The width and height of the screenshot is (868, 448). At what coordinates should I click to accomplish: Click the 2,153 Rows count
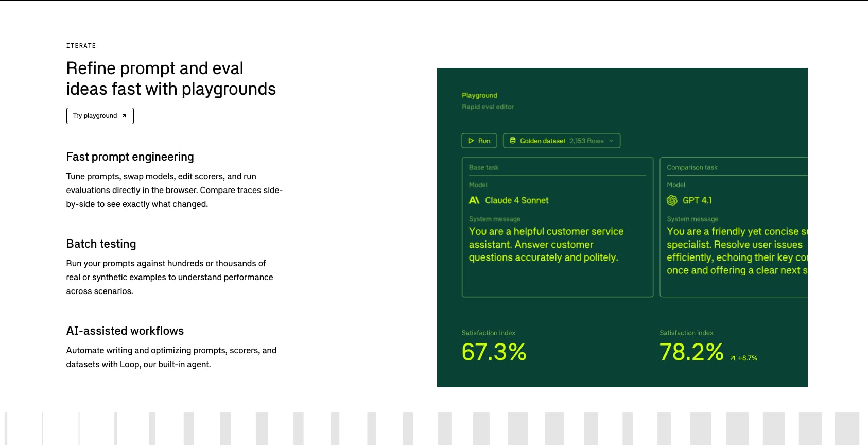coord(586,141)
